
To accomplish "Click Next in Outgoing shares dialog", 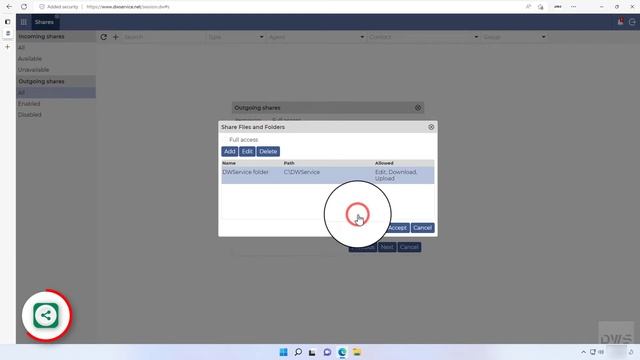I will coord(387,247).
